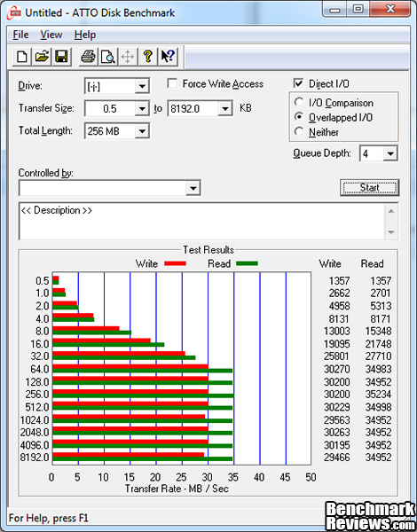The image size is (417, 532).
Task: Click read value 15348 for 8.0
Action: [378, 331]
